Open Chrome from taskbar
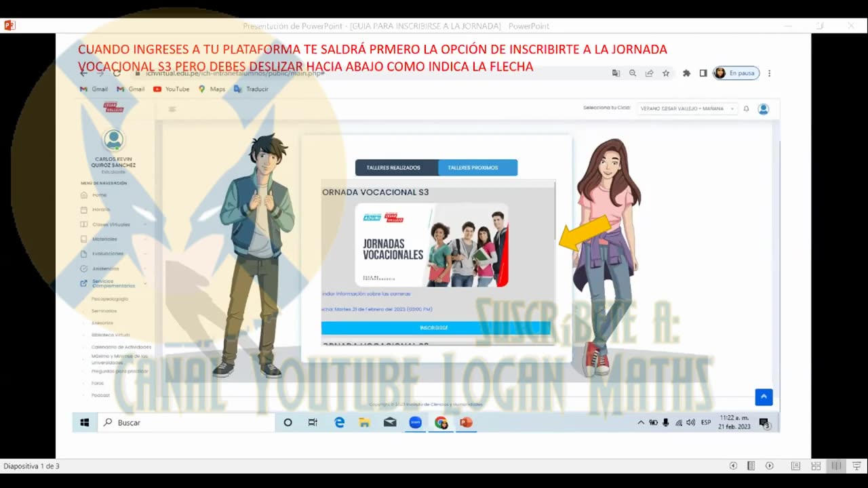The height and width of the screenshot is (488, 868). coord(441,422)
